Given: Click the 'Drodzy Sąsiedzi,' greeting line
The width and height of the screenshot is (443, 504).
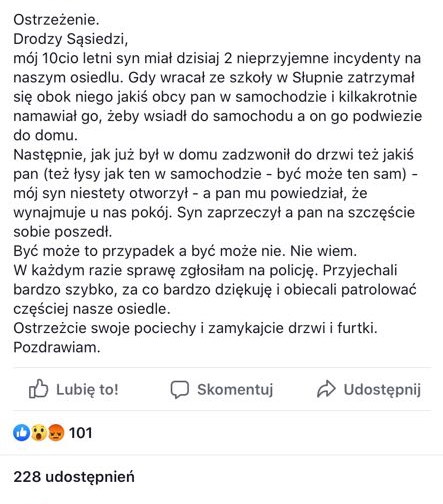Looking at the screenshot, I should [x=71, y=39].
